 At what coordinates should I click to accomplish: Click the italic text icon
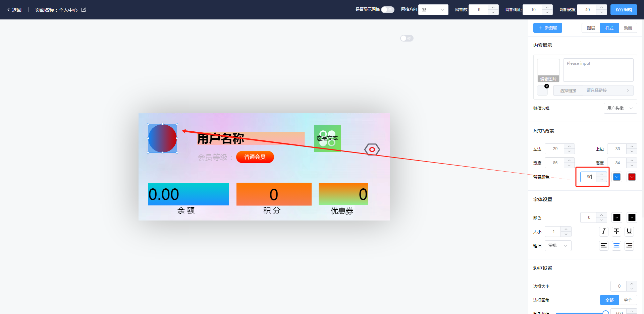(x=603, y=232)
